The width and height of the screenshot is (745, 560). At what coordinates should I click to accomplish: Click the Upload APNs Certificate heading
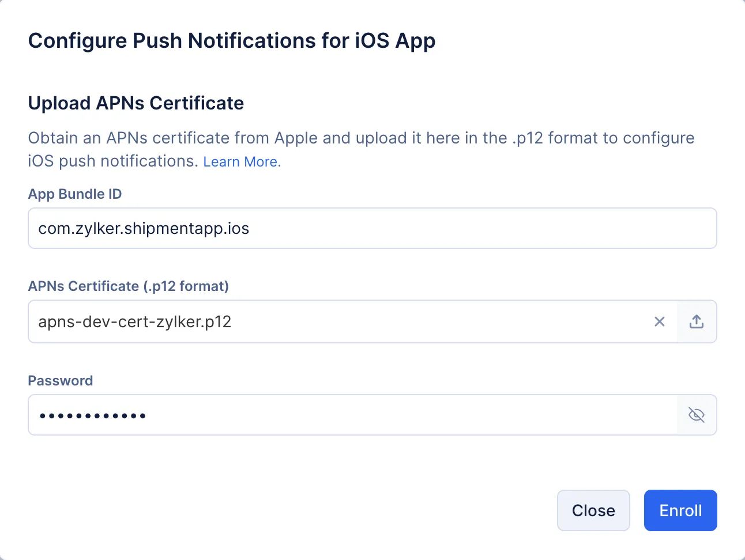coord(136,103)
